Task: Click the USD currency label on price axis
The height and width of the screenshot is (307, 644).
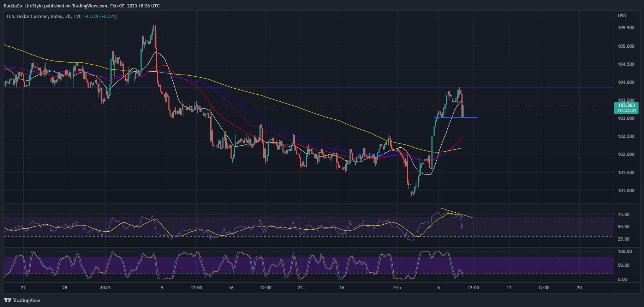Action: point(622,16)
